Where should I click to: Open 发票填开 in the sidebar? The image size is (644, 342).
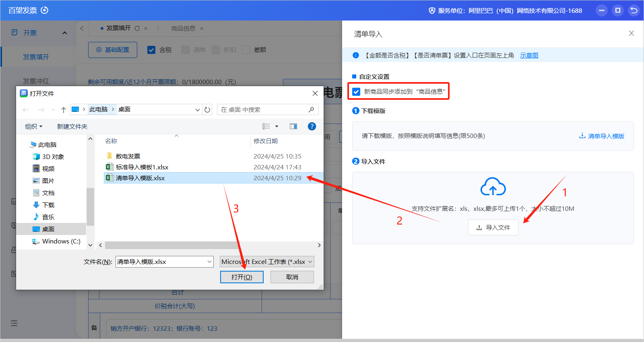point(36,57)
